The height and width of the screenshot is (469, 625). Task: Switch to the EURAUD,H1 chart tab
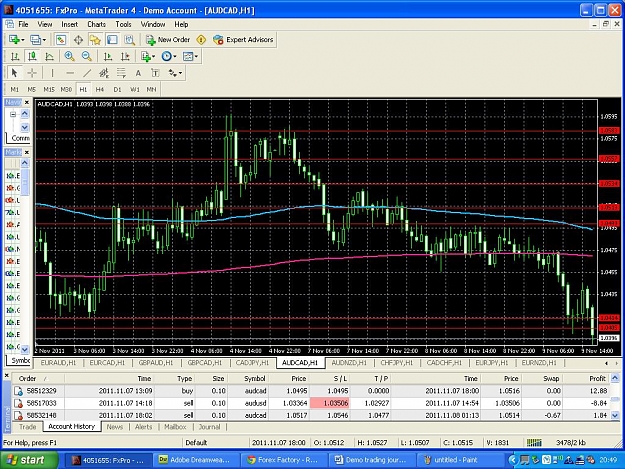[x=58, y=363]
